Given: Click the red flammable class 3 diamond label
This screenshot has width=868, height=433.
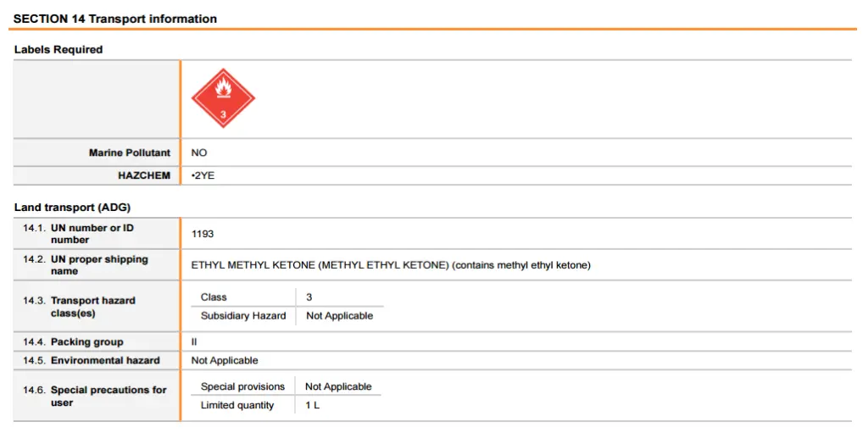Looking at the screenshot, I should pos(223,98).
